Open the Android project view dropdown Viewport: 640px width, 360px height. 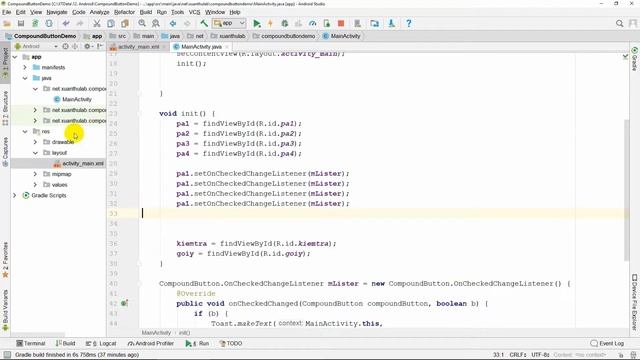pos(37,46)
